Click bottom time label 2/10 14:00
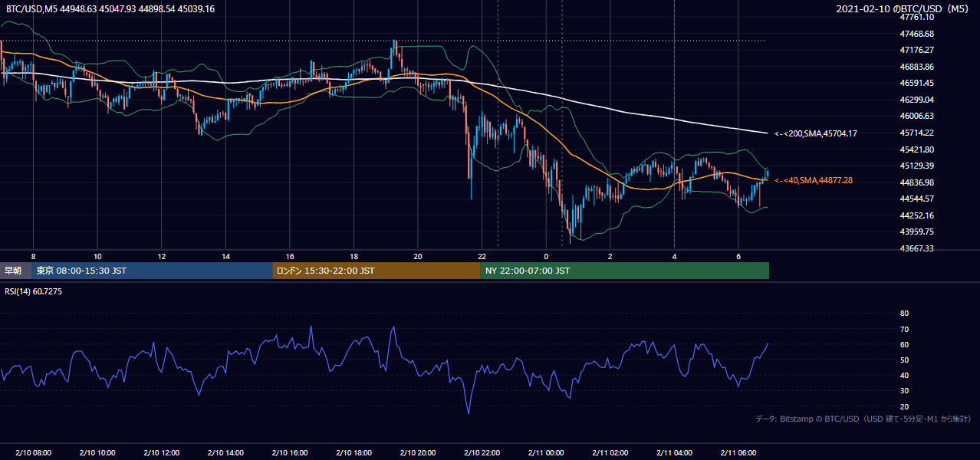Screen dimensions: 980x460 225,453
